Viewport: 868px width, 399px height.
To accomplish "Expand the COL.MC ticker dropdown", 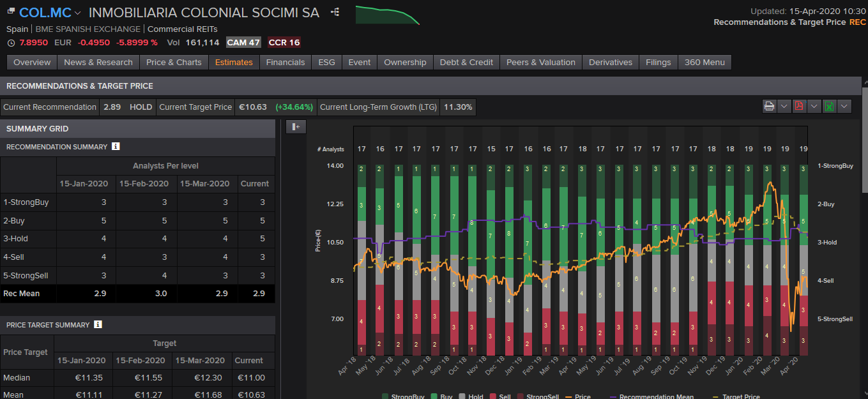I will tap(78, 13).
